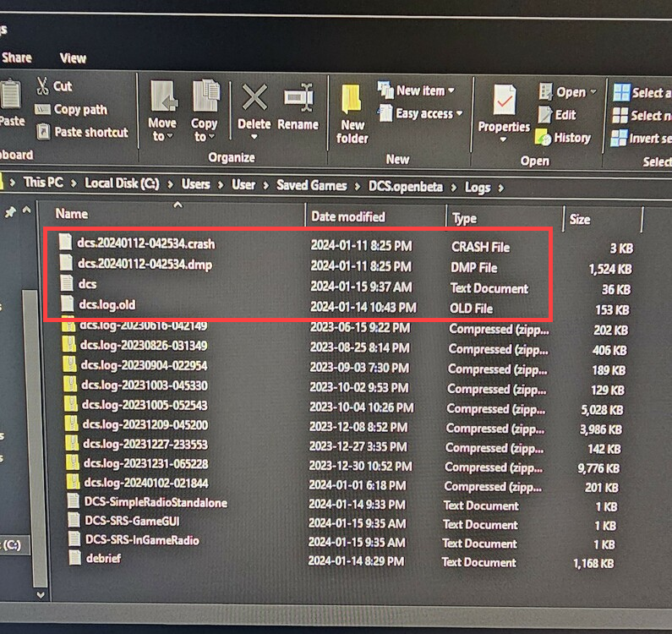672x634 pixels.
Task: Click the History icon in ribbon
Action: click(544, 138)
